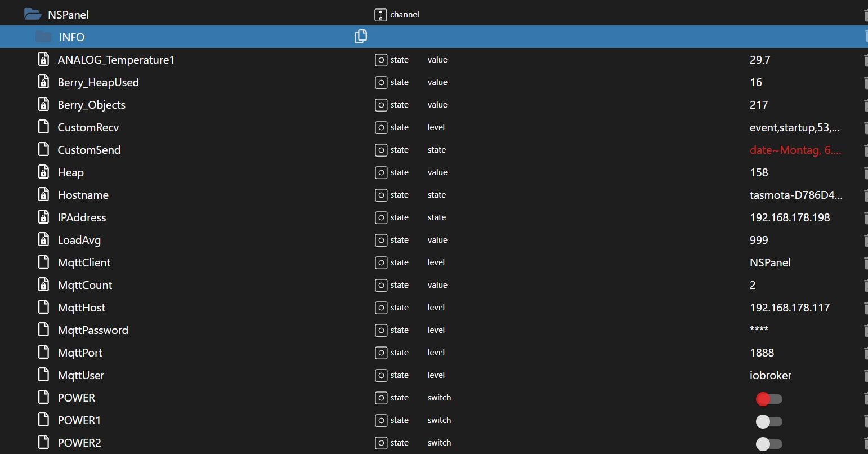Click the LoadAvg value 999
This screenshot has width=868, height=454.
759,240
